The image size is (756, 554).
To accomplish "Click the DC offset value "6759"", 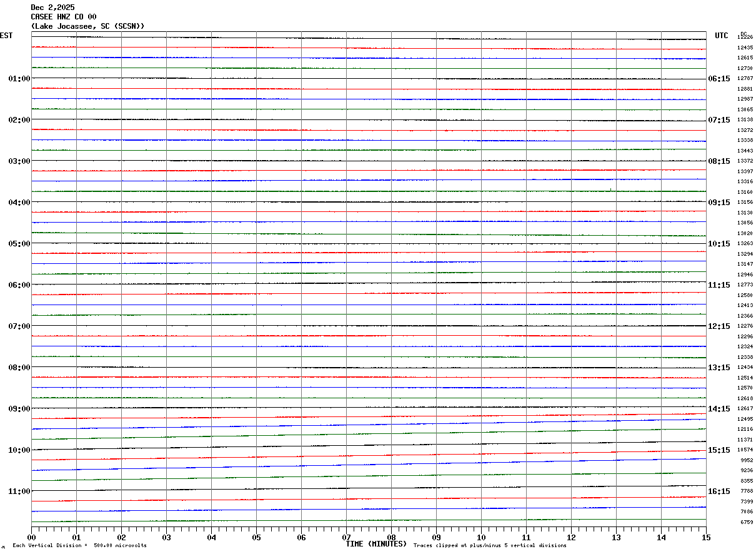I will pos(747,523).
